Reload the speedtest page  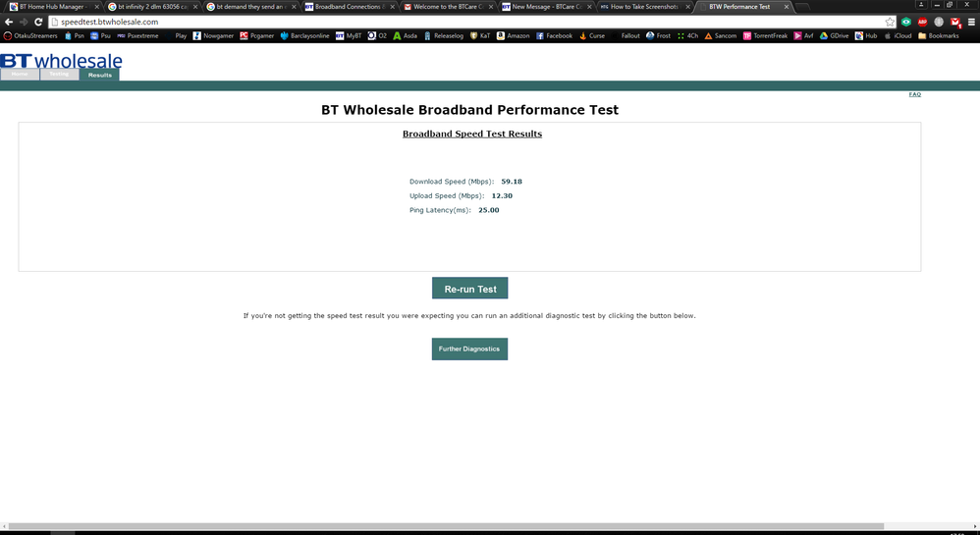tap(38, 22)
